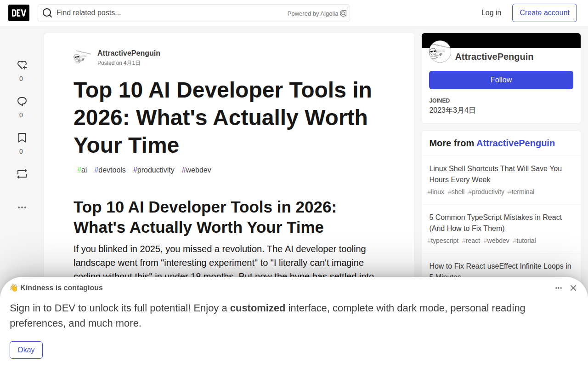The image size is (588, 368).
Task: Click the search magnifier icon
Action: tap(47, 13)
